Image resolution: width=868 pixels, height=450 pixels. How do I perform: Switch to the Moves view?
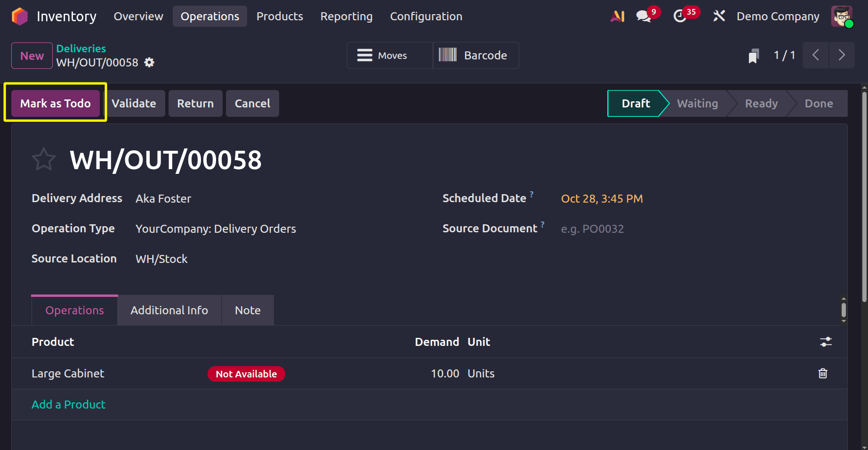[389, 55]
